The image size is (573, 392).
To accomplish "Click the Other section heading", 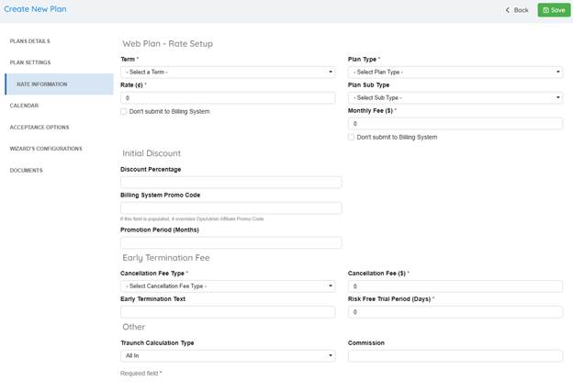I will pyautogui.click(x=134, y=327).
